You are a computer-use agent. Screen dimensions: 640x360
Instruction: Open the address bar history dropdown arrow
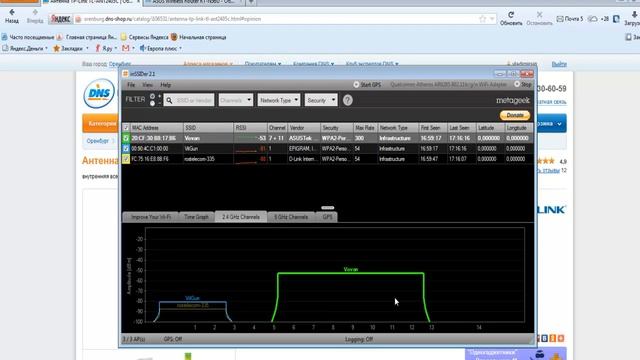(x=492, y=19)
